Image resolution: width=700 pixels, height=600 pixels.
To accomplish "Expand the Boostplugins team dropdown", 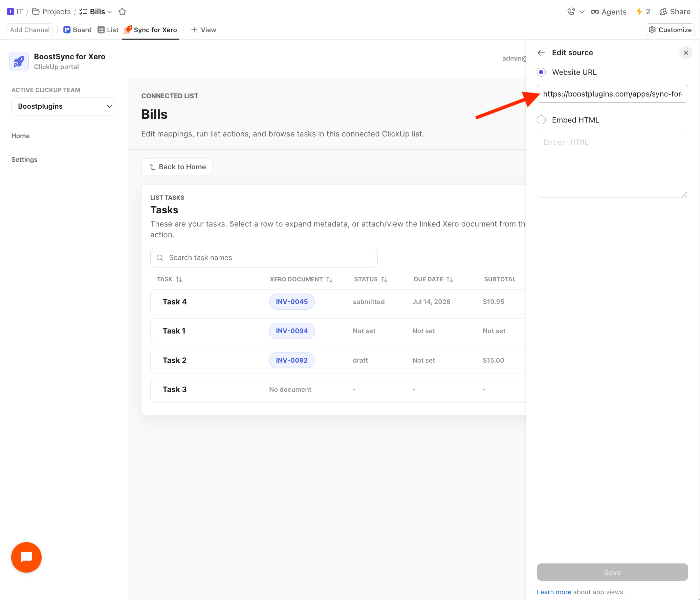I will [x=63, y=106].
